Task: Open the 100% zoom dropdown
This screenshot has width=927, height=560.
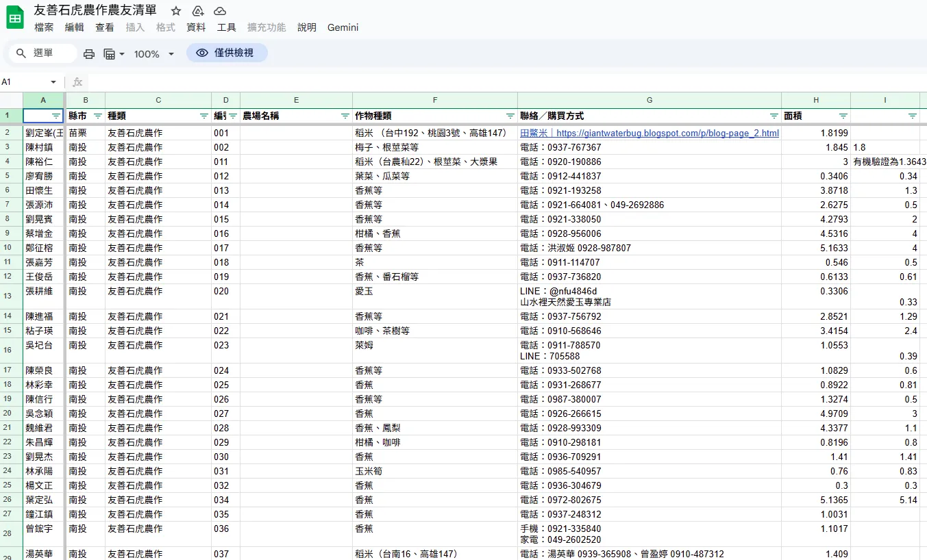Action: (154, 53)
